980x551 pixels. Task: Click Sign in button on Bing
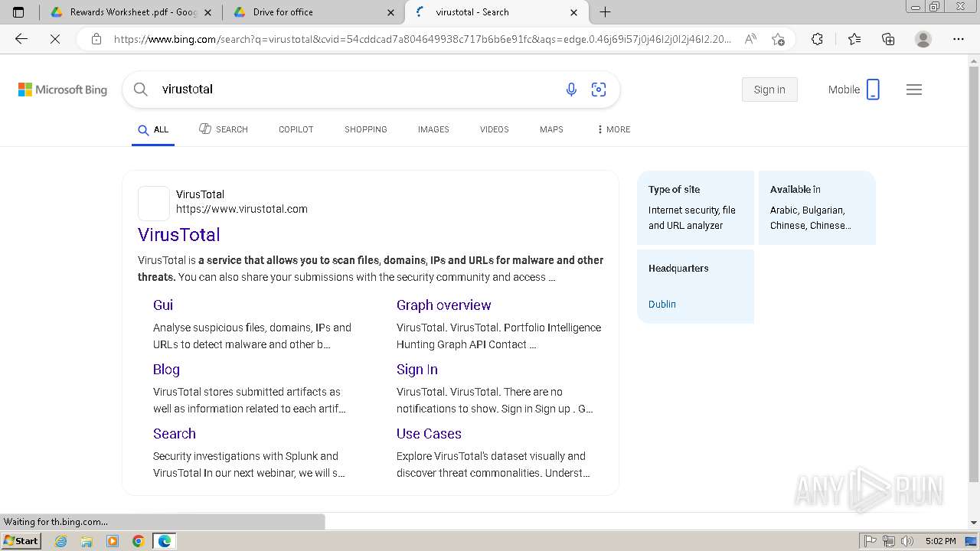click(769, 90)
